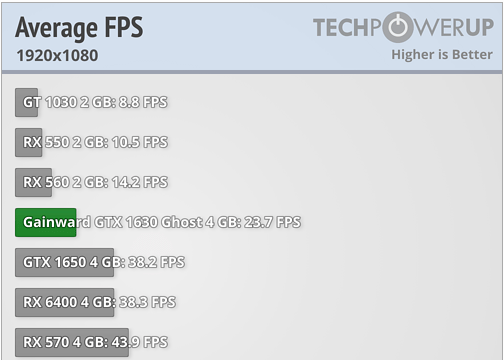Viewport: 504px width, 360px height.
Task: Click the Average FPS chart title
Action: (79, 27)
